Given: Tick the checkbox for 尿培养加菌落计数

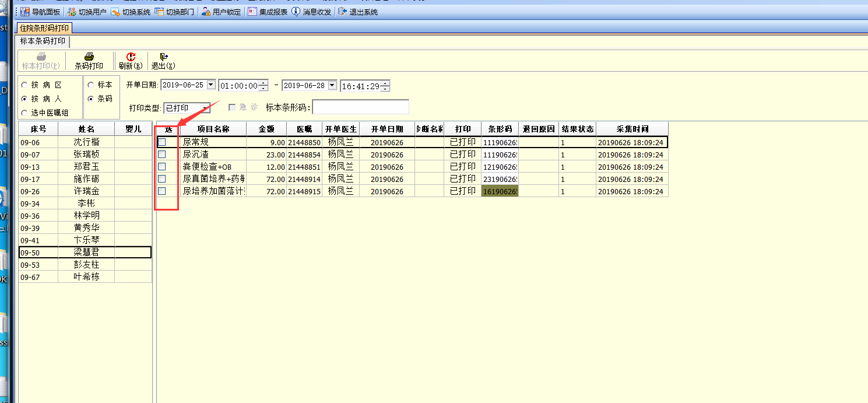Looking at the screenshot, I should [162, 191].
